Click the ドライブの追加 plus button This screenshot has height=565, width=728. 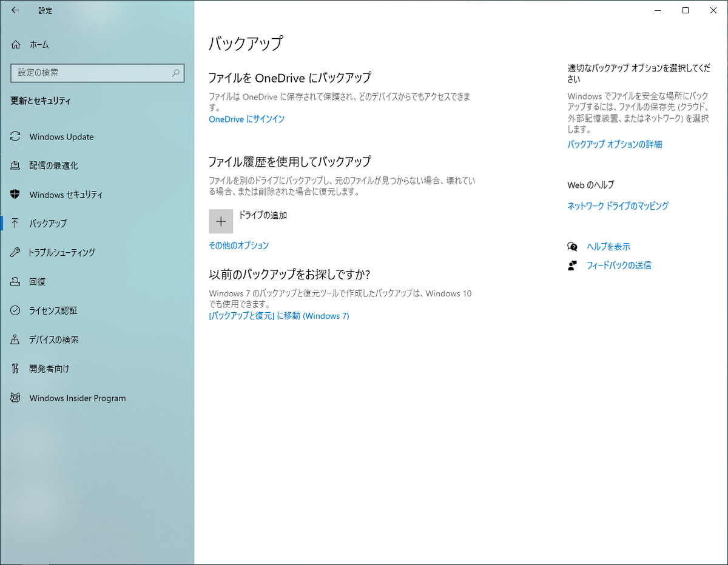coord(221,221)
